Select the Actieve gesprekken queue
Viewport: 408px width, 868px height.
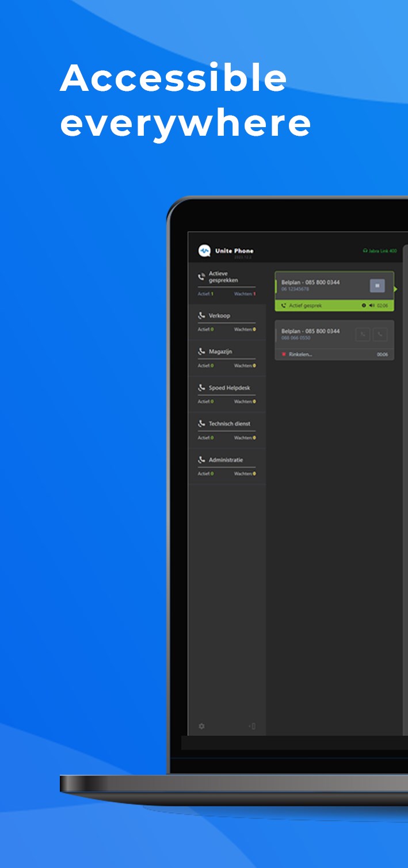pyautogui.click(x=227, y=285)
